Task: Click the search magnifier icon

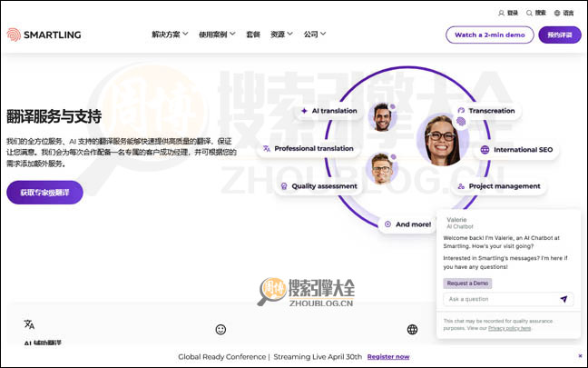Action: [x=529, y=13]
